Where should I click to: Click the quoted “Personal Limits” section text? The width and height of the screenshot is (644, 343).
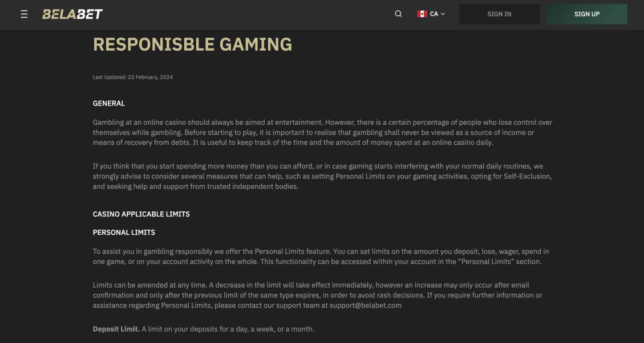click(x=486, y=262)
